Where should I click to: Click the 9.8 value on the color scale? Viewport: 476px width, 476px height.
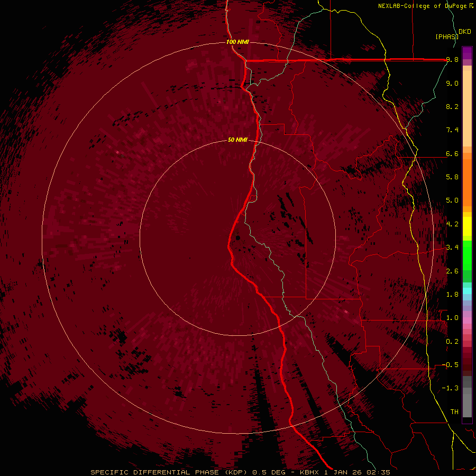(452, 60)
